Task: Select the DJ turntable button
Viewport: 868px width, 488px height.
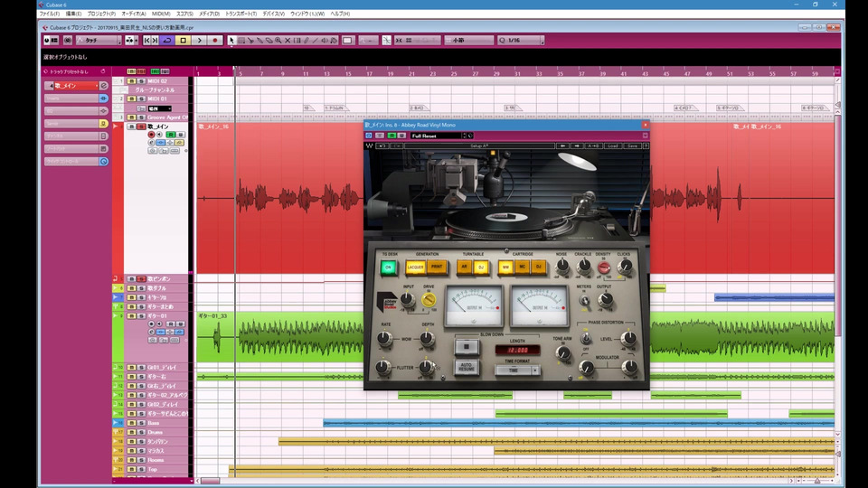Action: (481, 267)
